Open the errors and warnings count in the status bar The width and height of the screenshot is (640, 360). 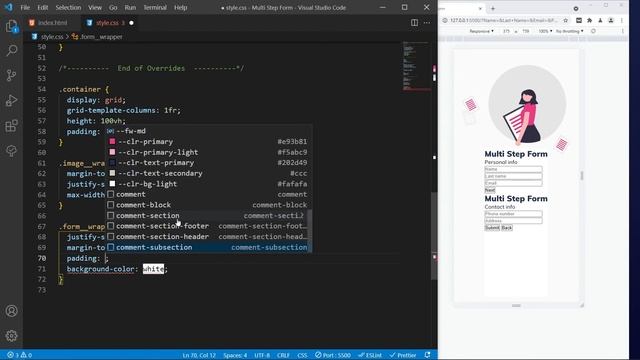pos(20,355)
